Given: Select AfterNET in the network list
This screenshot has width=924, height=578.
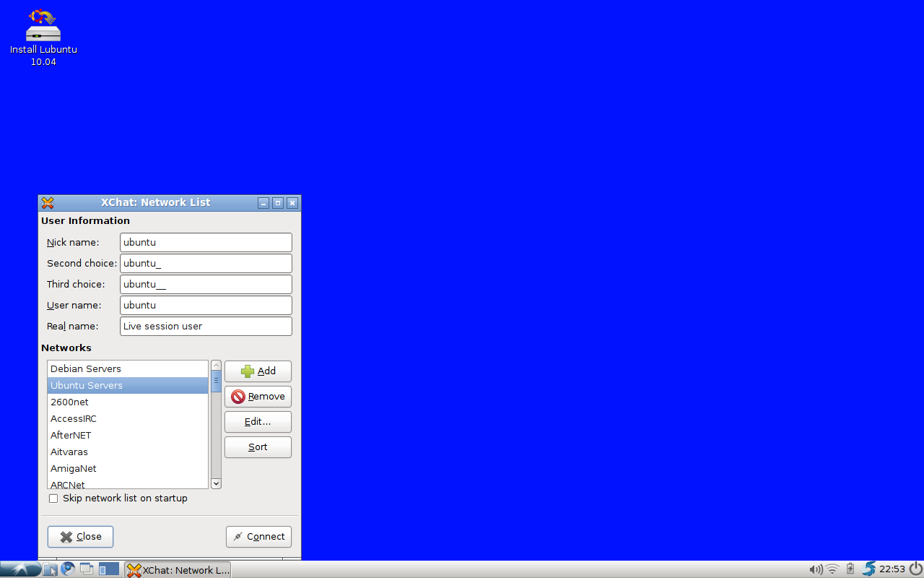Looking at the screenshot, I should point(128,436).
